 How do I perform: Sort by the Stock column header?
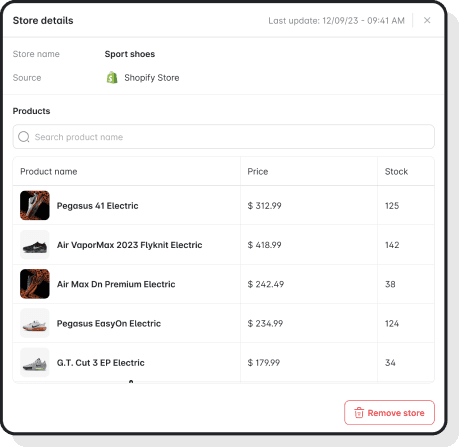click(396, 171)
